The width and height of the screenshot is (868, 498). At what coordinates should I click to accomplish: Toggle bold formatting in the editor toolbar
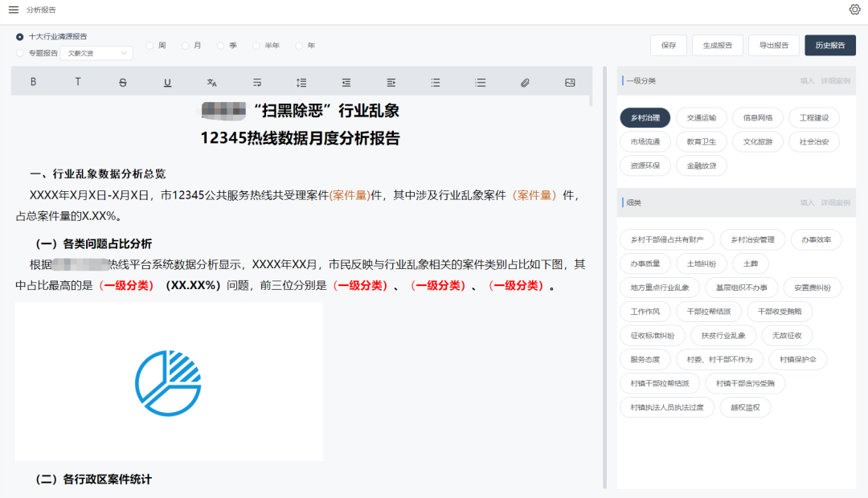point(33,82)
